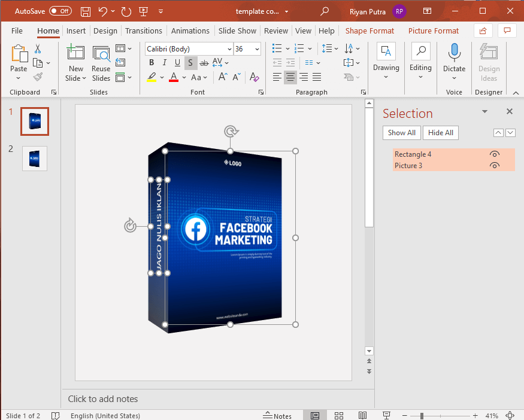Image resolution: width=524 pixels, height=420 pixels.
Task: Apply strikethrough formatting
Action: point(204,62)
